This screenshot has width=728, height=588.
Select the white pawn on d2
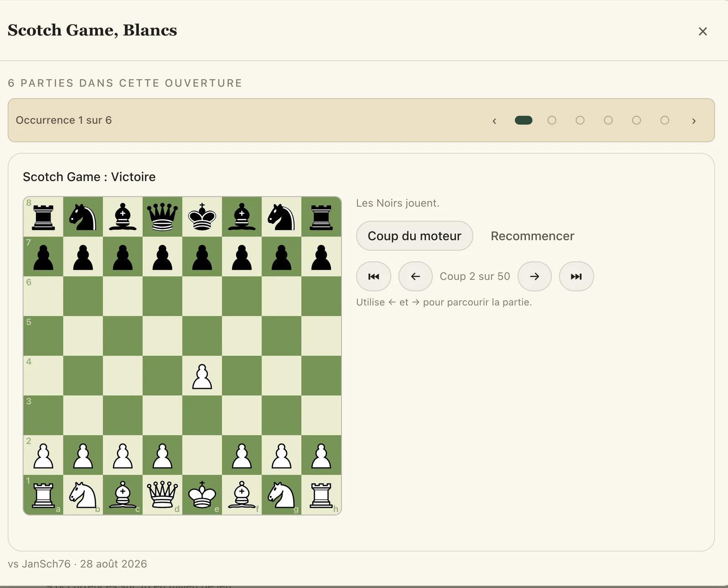[x=162, y=455]
